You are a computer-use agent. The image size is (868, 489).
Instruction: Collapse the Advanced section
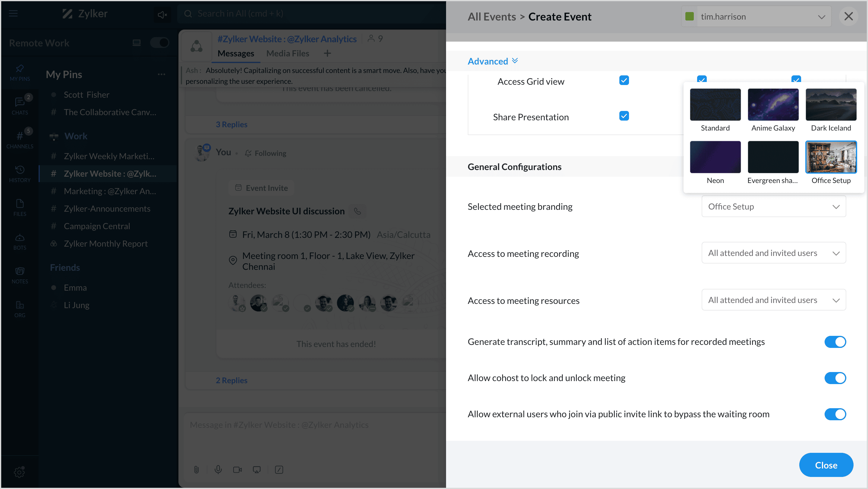(x=493, y=61)
